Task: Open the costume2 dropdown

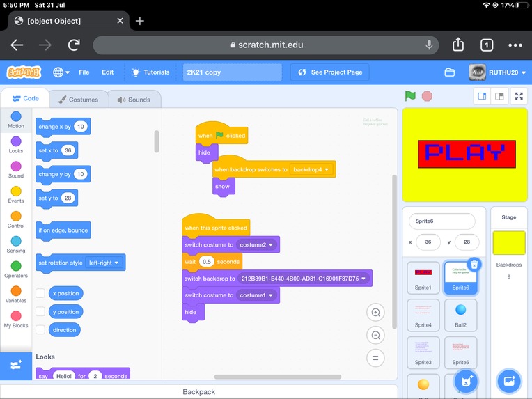Action: (256, 244)
